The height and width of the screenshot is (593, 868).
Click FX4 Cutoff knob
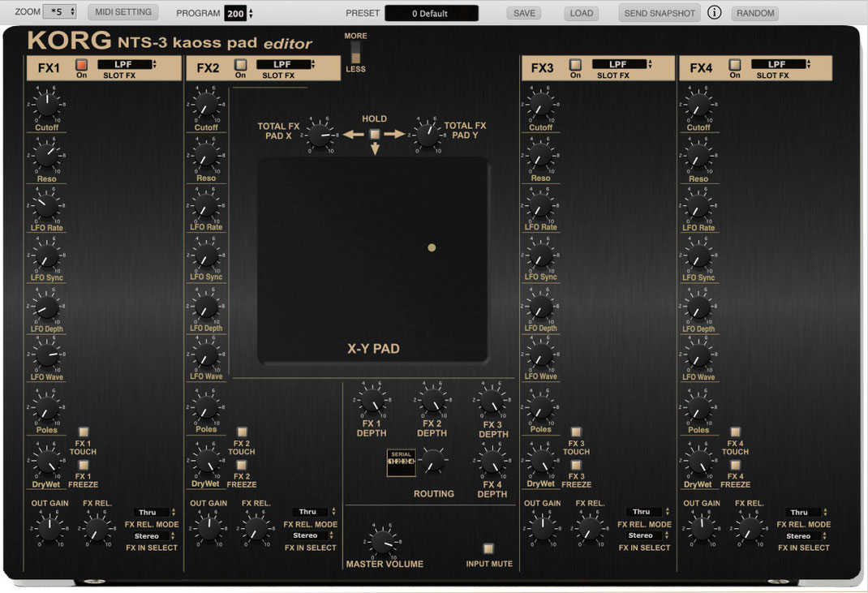pos(698,105)
